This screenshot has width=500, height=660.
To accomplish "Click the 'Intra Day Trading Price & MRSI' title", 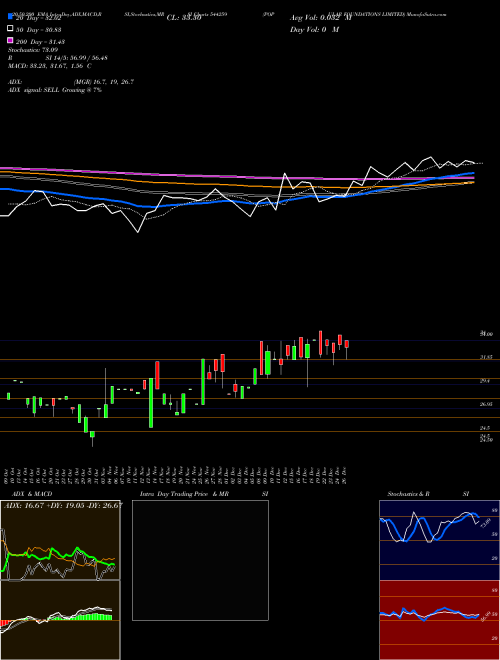I will click(204, 494).
